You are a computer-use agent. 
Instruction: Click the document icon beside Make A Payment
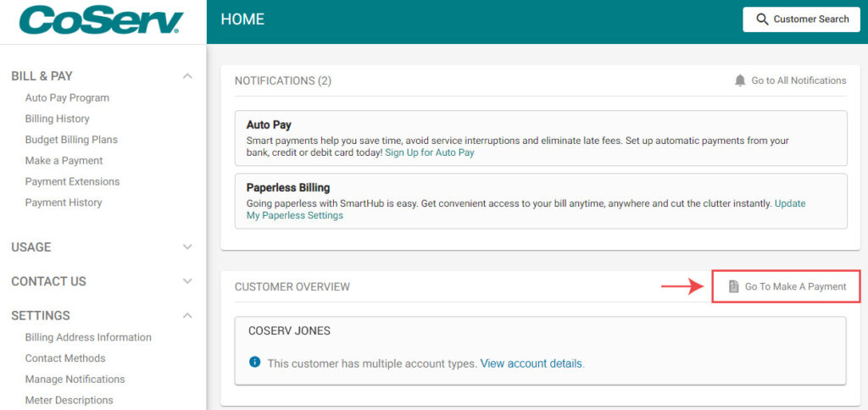733,286
